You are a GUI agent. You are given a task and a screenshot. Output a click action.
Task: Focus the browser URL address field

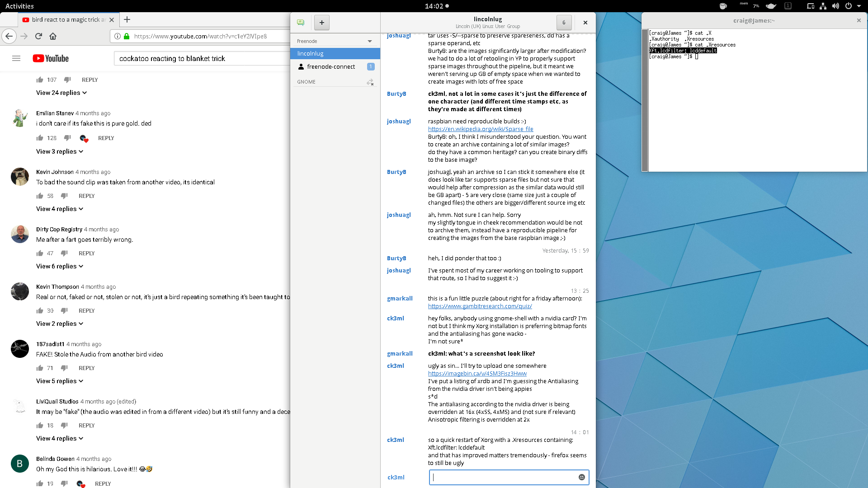pos(200,36)
